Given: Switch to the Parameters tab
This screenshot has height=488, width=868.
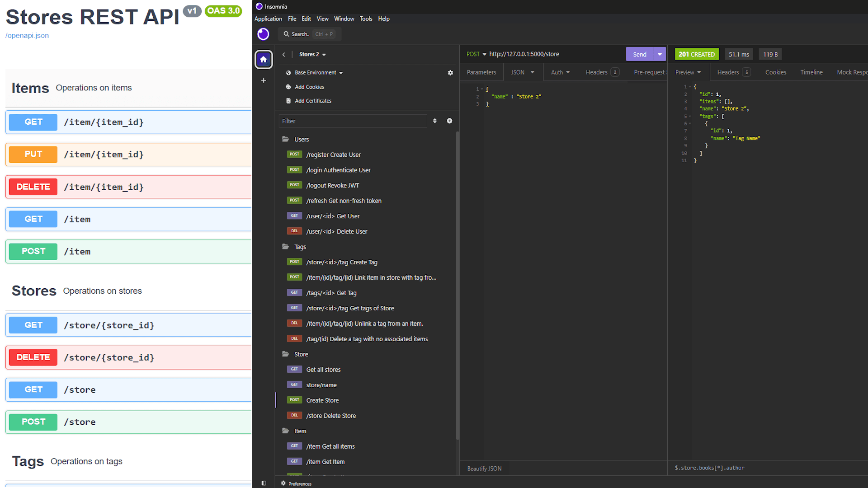Looking at the screenshot, I should [x=481, y=72].
